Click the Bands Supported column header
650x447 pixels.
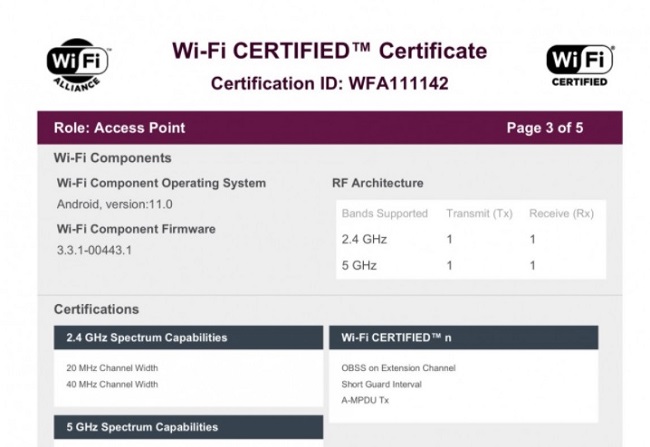pyautogui.click(x=385, y=214)
